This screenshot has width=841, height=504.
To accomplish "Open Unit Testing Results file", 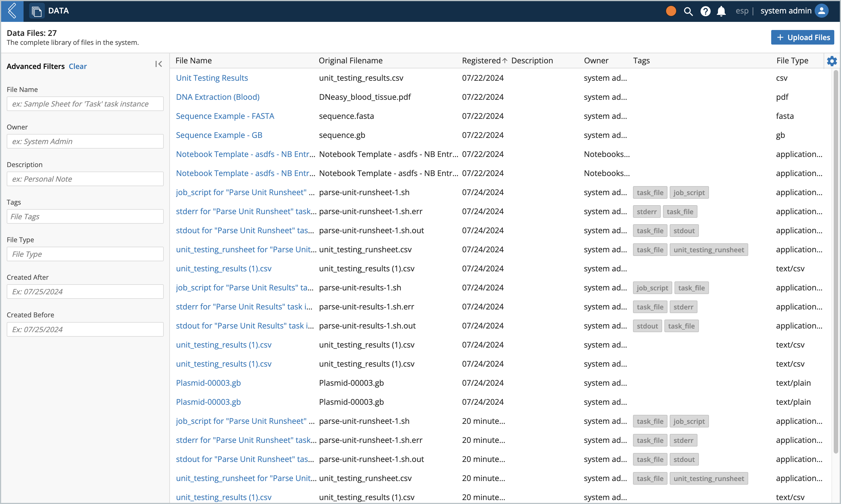I will pos(212,78).
